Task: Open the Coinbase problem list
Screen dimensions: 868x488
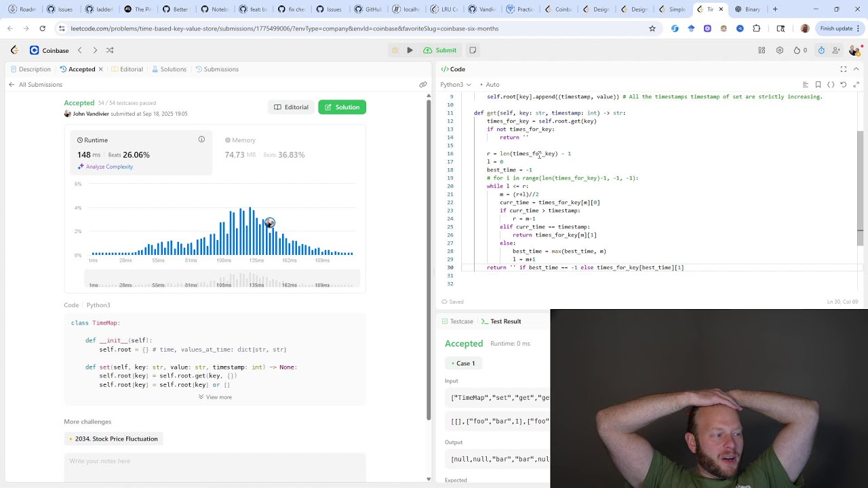Action: [x=50, y=50]
